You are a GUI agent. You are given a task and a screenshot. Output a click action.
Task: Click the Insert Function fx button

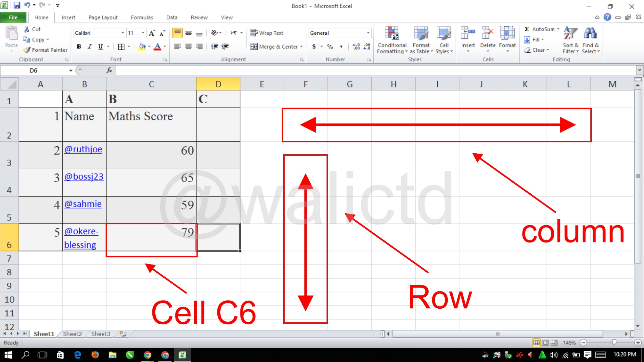click(x=109, y=70)
